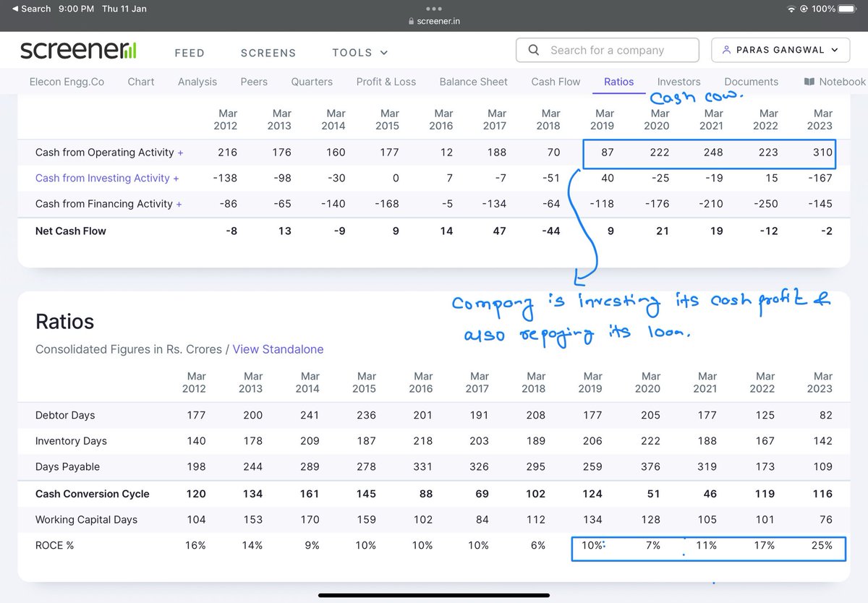Click the Ratios section heading

[65, 322]
